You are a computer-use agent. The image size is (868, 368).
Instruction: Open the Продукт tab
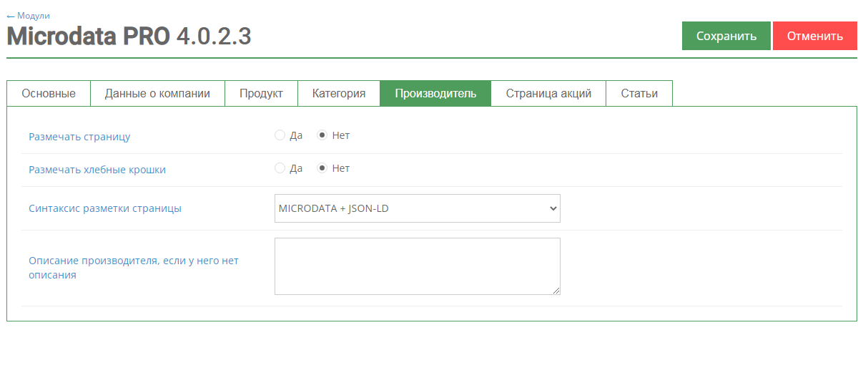(261, 93)
